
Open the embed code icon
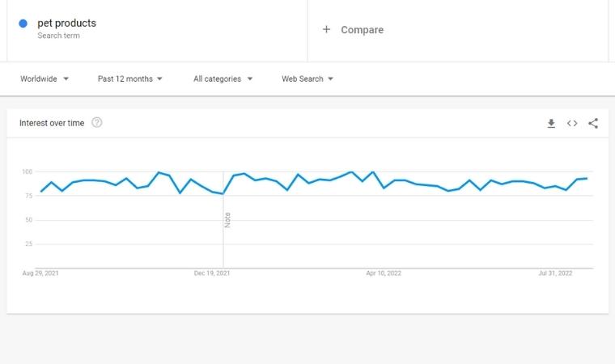pyautogui.click(x=572, y=124)
